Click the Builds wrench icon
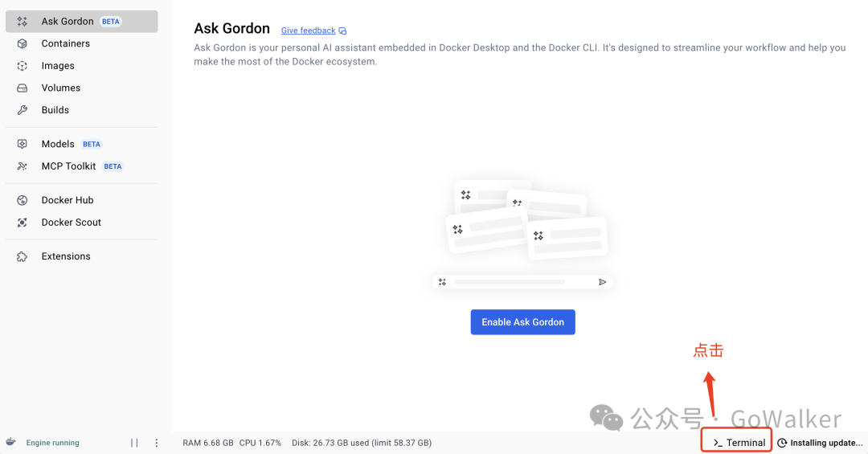The width and height of the screenshot is (868, 454). pos(23,109)
